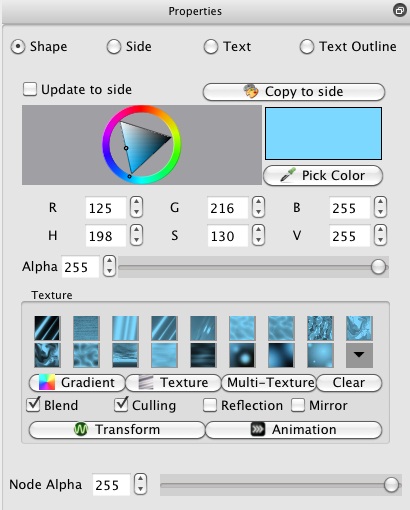This screenshot has width=410, height=510.
Task: Expand the texture list dropdown arrow
Action: [x=359, y=355]
